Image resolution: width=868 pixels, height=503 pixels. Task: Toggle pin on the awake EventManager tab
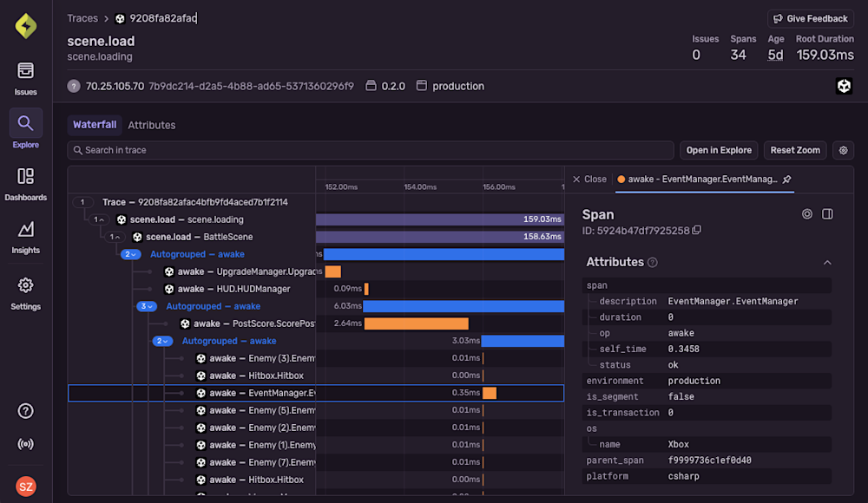[x=786, y=180]
